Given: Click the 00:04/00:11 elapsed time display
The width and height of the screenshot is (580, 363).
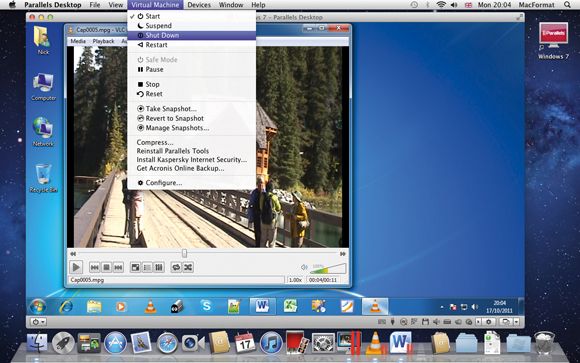Looking at the screenshot, I should pos(323,280).
